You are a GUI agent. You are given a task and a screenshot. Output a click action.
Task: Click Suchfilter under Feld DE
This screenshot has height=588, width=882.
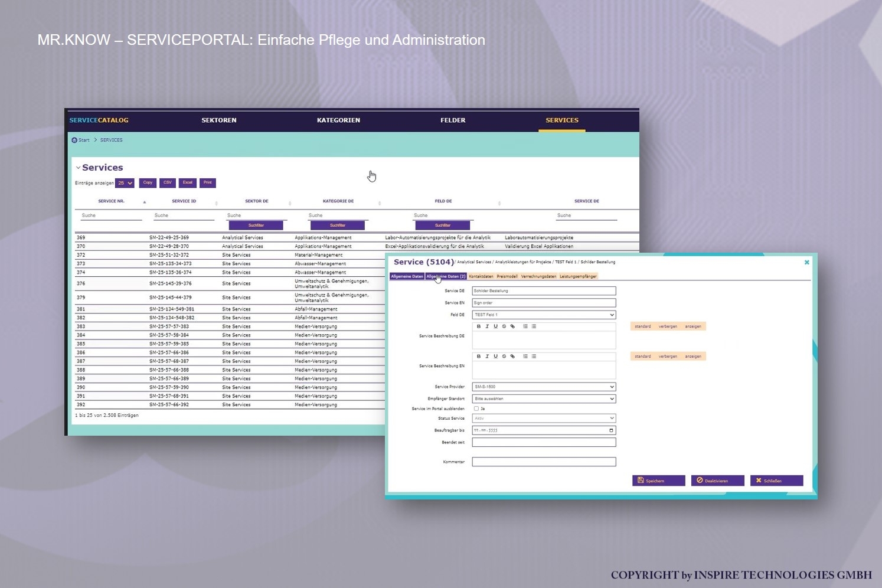[443, 226]
